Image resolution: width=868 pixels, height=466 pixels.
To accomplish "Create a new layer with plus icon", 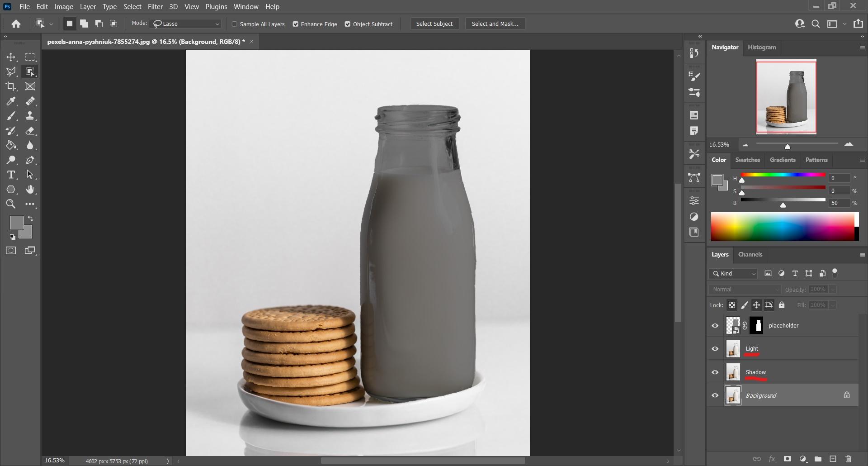I will point(833,459).
